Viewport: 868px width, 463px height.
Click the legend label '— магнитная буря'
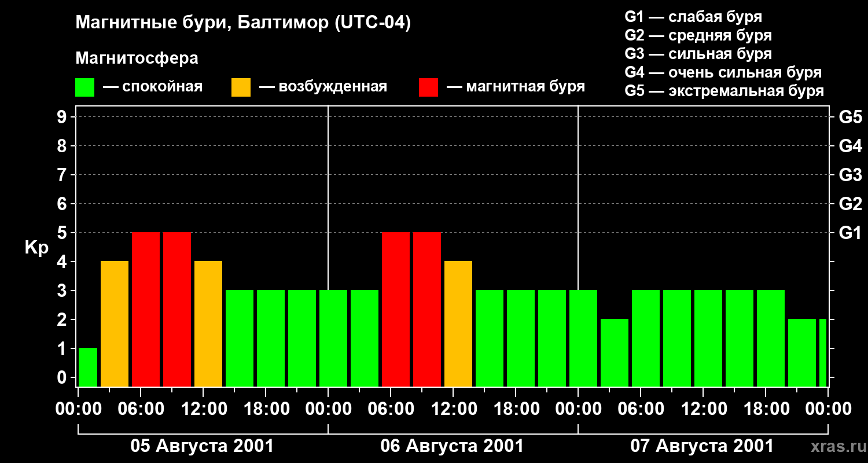516,87
